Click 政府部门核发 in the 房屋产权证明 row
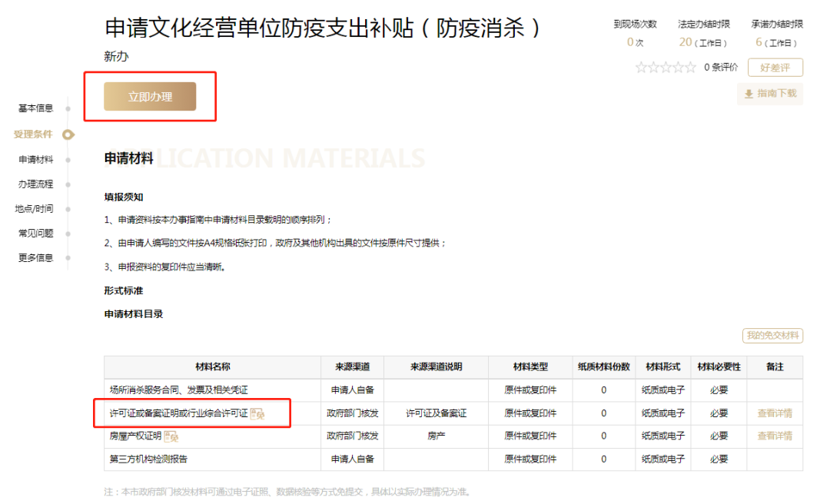This screenshot has height=504, width=830. pos(352,436)
